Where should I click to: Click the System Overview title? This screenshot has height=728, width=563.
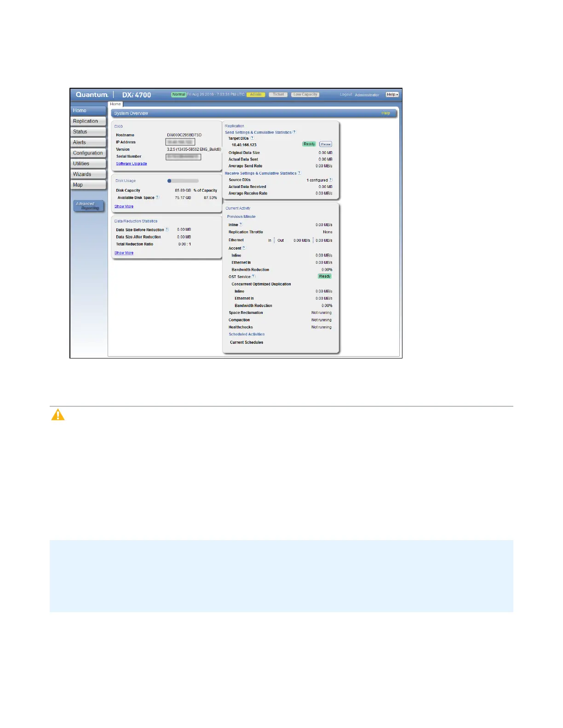click(131, 113)
